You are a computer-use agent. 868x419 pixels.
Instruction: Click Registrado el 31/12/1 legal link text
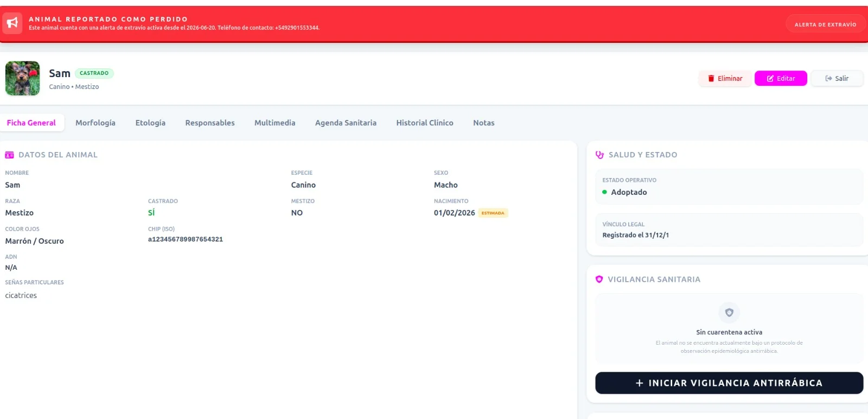pos(635,235)
